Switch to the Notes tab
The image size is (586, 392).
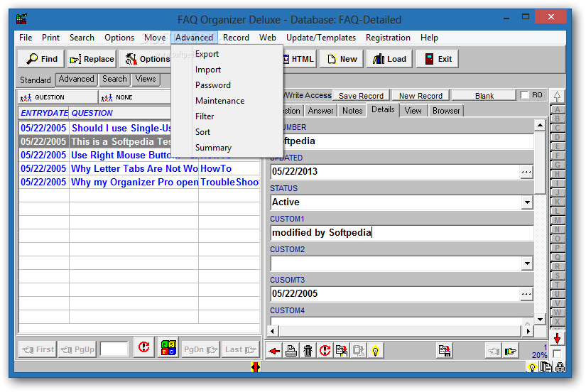pos(352,111)
